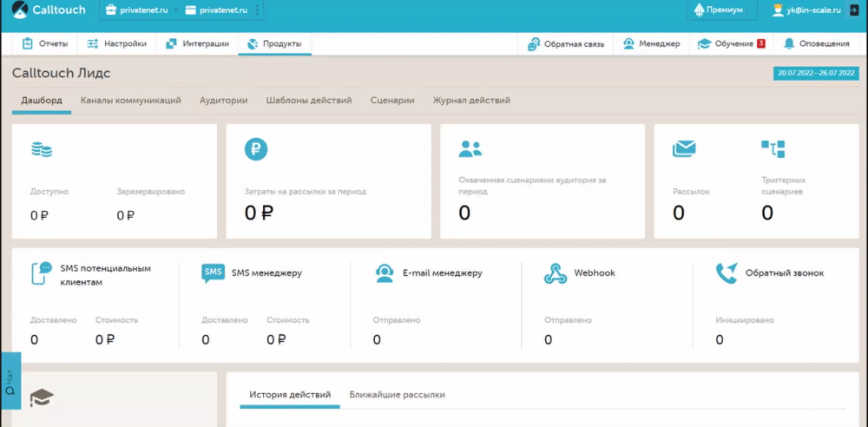
Task: Click the Webhook icon
Action: click(556, 273)
